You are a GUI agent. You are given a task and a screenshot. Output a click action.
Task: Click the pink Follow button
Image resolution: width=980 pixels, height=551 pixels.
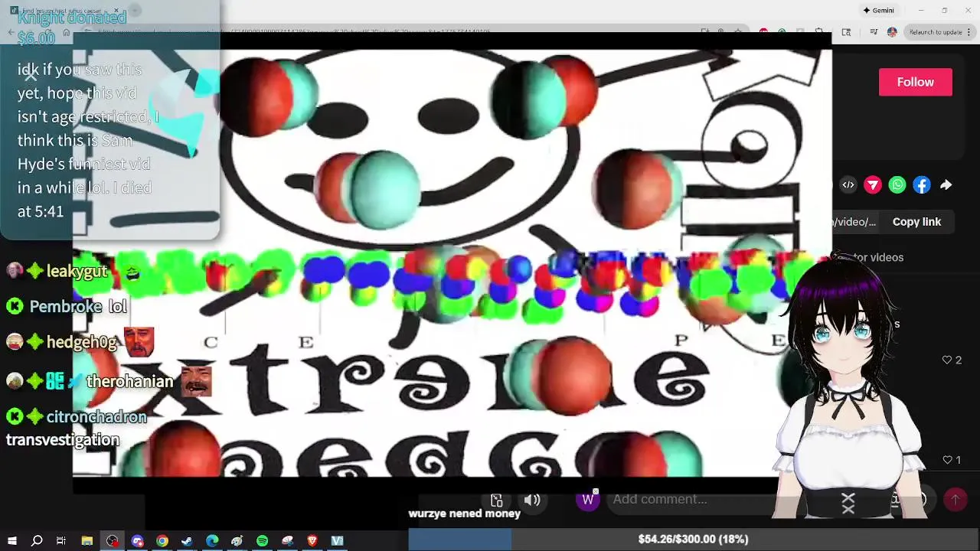915,82
